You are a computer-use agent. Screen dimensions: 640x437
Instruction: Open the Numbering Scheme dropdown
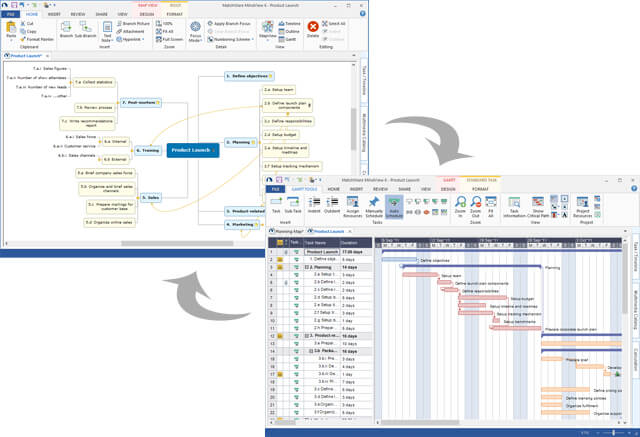[252, 39]
